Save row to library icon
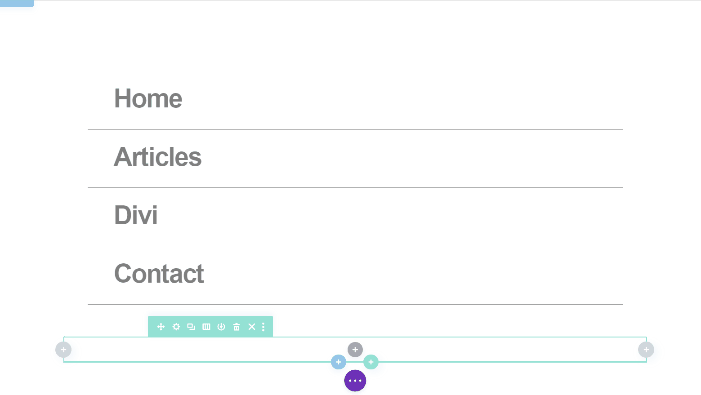The width and height of the screenshot is (701, 395). pos(221,327)
